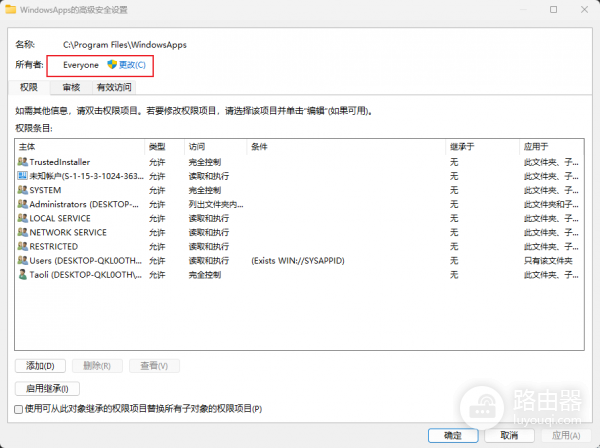Viewport: 600px width, 448px height.
Task: Click the 启用继承(I) button
Action: tap(47, 389)
